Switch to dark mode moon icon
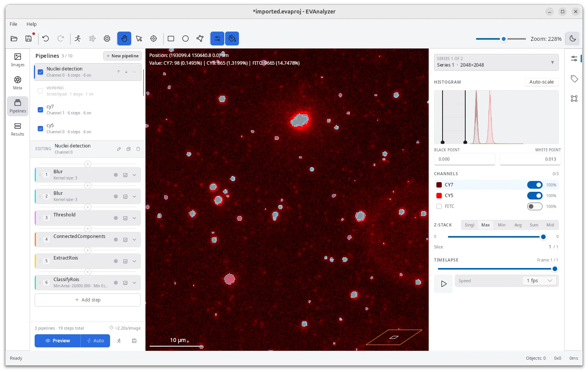 pos(573,39)
